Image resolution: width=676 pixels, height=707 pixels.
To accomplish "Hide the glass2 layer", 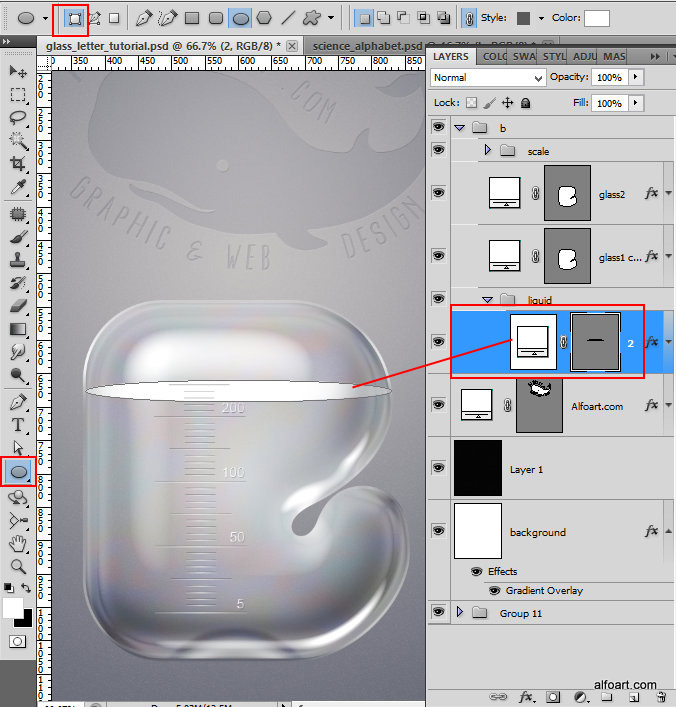I will click(x=438, y=193).
